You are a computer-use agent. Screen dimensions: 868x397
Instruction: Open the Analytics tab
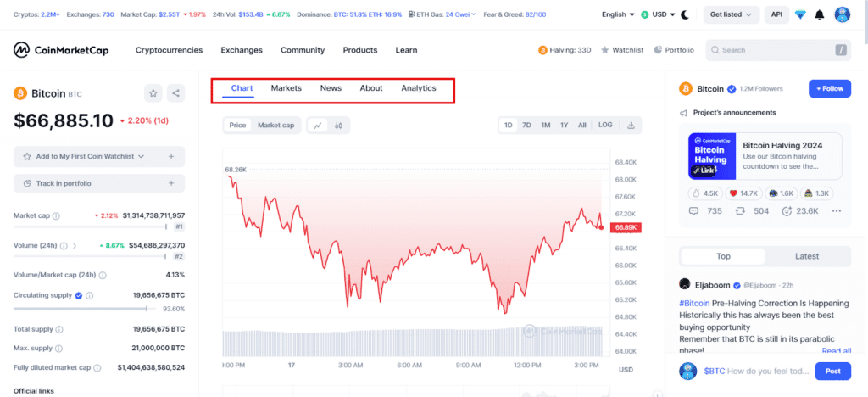419,88
